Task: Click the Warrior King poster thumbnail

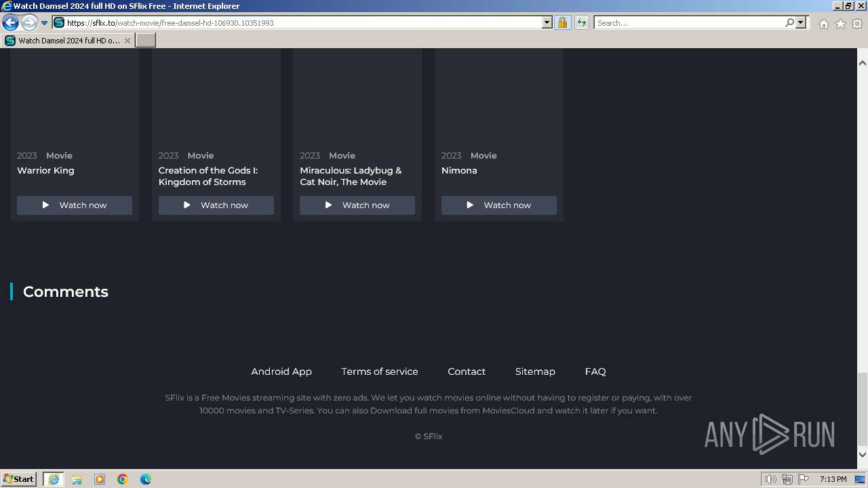Action: click(75, 95)
